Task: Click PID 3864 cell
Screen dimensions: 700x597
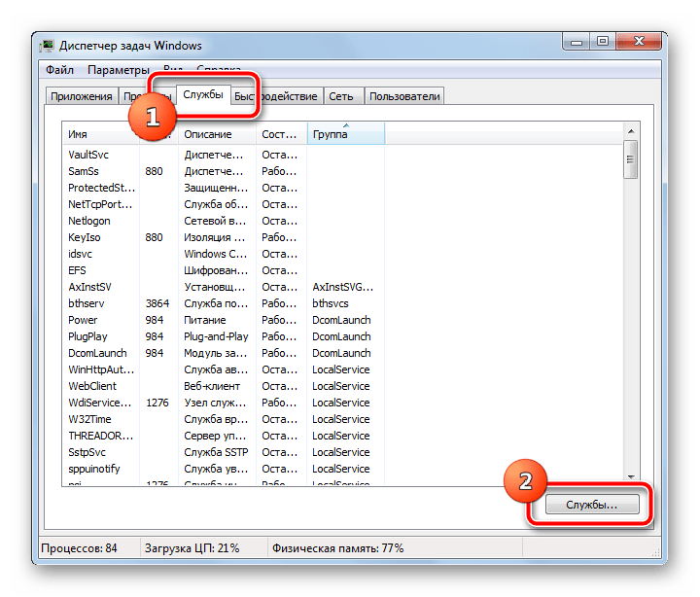Action: pyautogui.click(x=157, y=303)
